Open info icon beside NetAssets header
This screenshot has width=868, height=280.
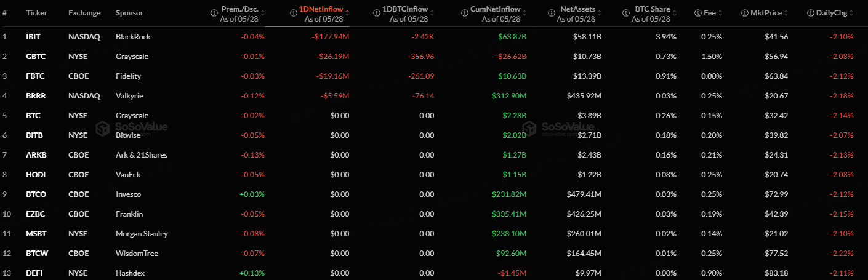click(x=552, y=12)
